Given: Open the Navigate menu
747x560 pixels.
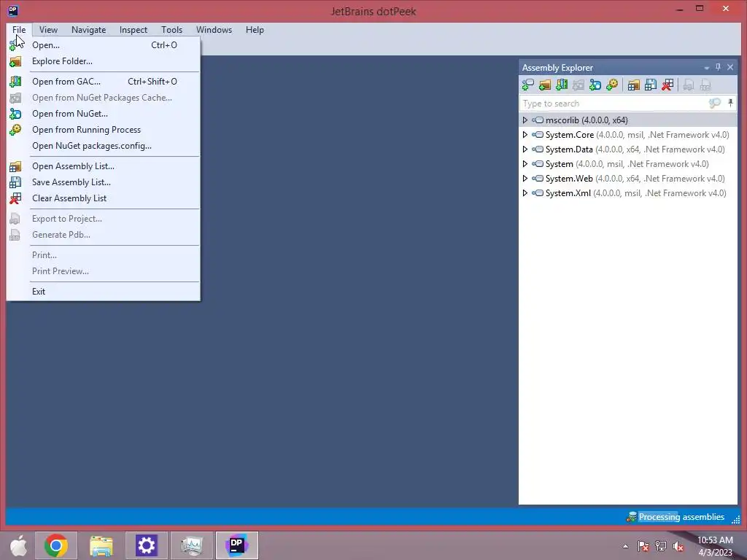Looking at the screenshot, I should coord(88,29).
